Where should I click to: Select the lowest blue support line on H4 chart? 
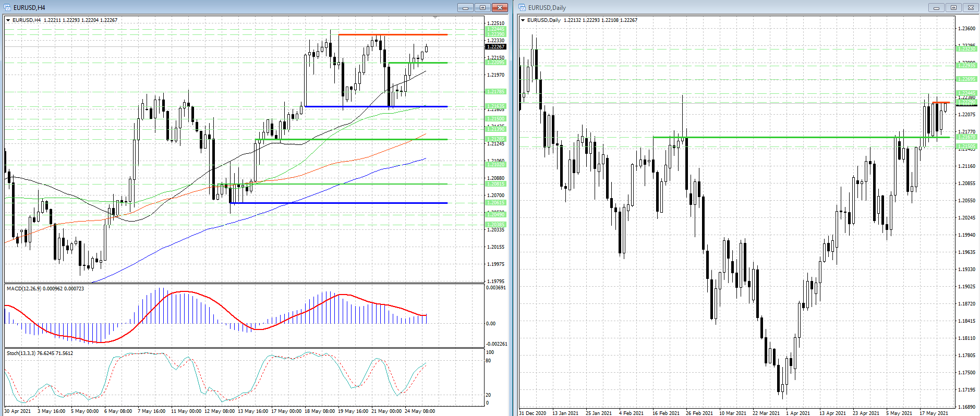pos(339,203)
